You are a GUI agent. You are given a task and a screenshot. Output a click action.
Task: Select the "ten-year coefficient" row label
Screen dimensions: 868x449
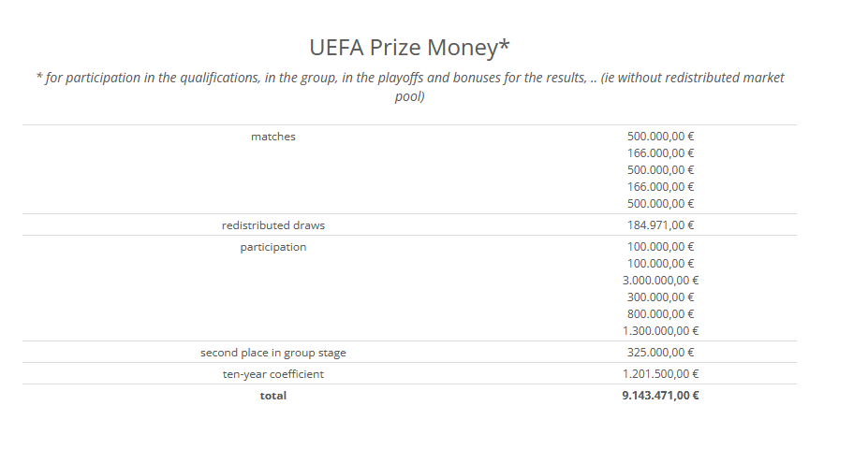[x=272, y=374]
